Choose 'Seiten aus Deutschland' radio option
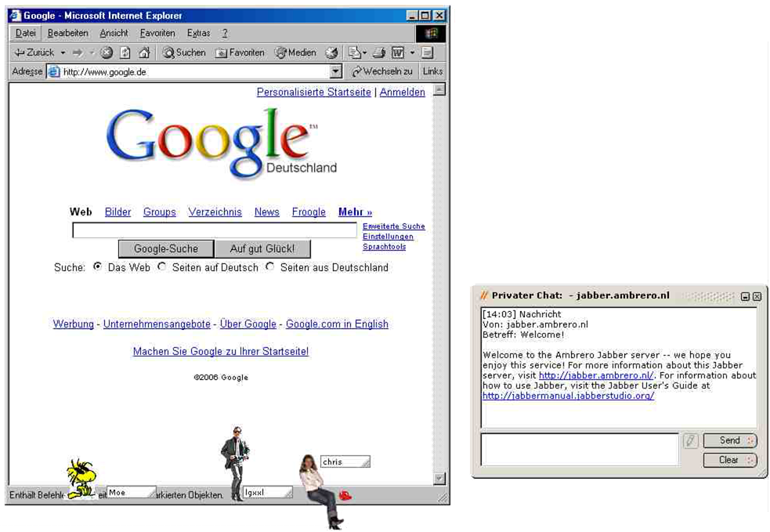Screen dimensions: 770x532 coord(270,266)
